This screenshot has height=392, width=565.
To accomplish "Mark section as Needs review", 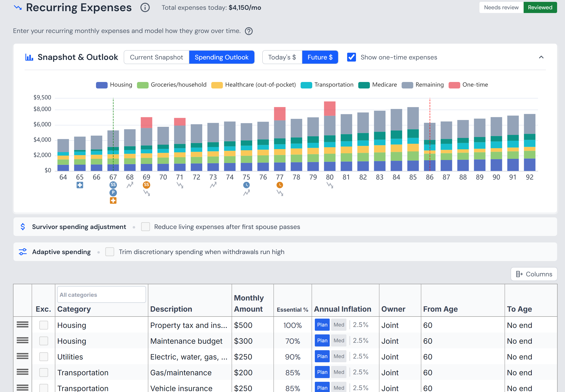I will (501, 7).
